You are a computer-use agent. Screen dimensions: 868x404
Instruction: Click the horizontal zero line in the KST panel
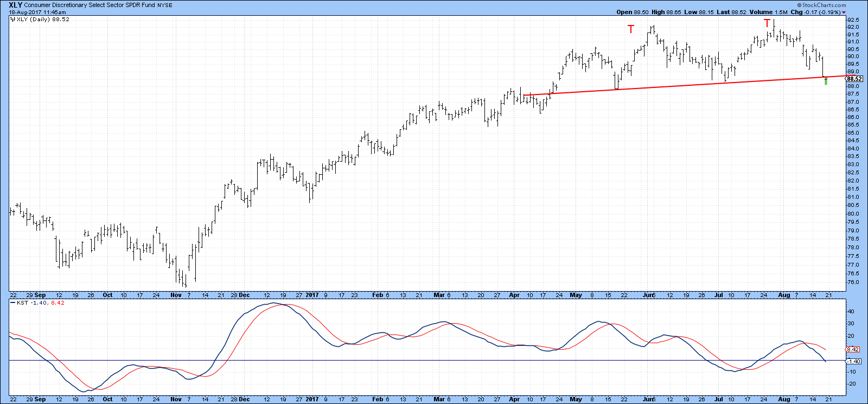(x=427, y=361)
